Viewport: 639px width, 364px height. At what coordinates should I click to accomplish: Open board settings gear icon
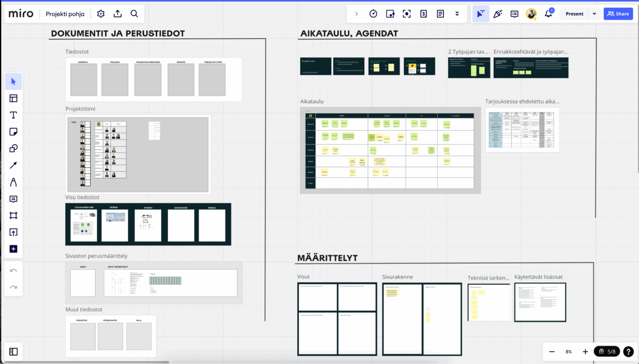coord(101,14)
